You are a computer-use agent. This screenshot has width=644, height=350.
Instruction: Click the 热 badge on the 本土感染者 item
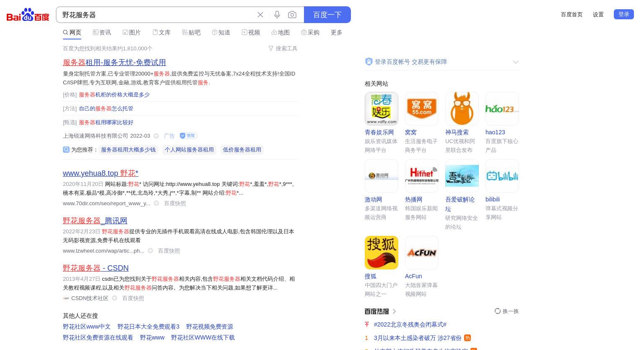[467, 338]
